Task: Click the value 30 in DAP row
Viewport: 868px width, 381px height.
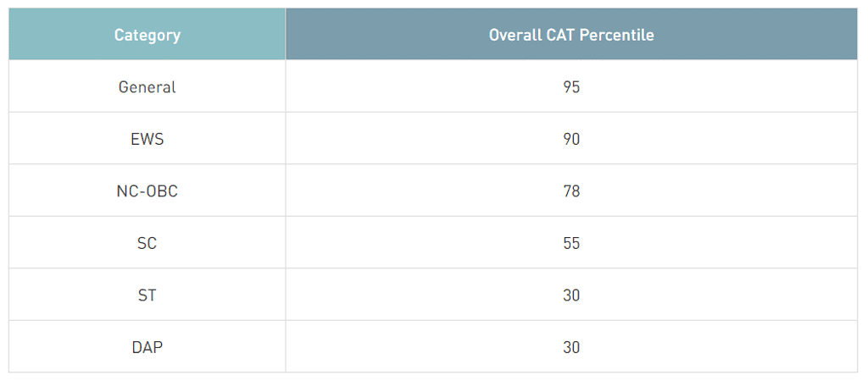Action: pos(571,347)
